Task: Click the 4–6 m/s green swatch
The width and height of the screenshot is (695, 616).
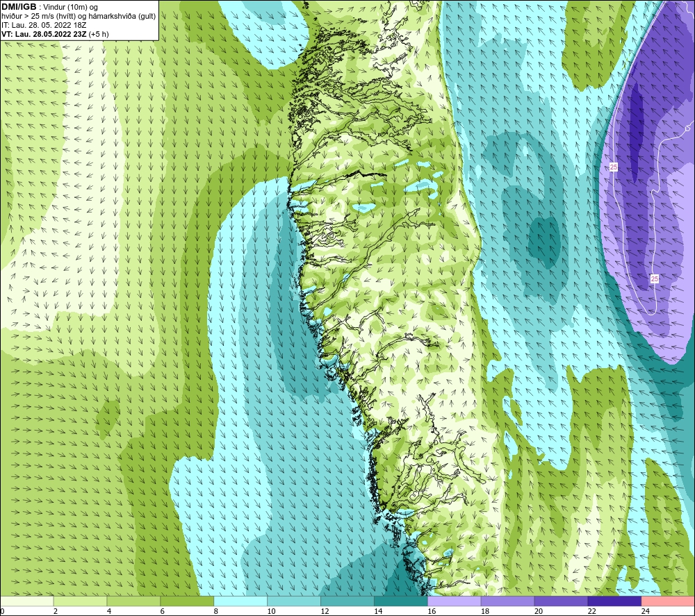Action: pyautogui.click(x=133, y=601)
